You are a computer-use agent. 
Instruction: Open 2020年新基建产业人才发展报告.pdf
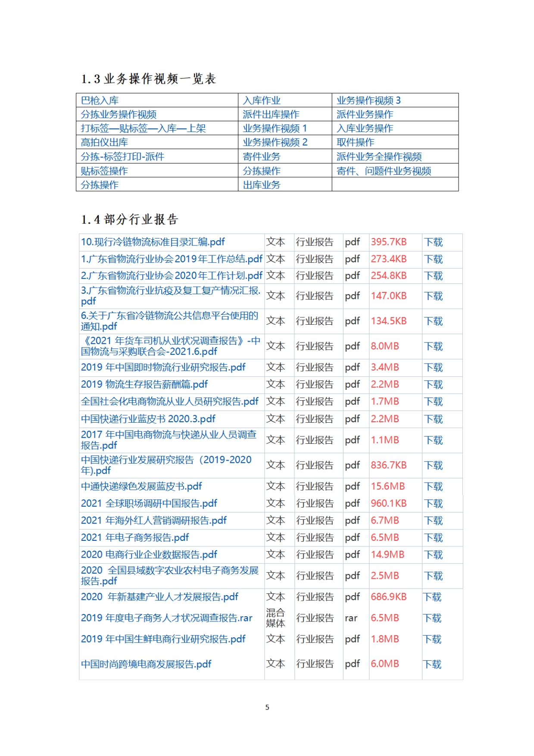point(159,596)
